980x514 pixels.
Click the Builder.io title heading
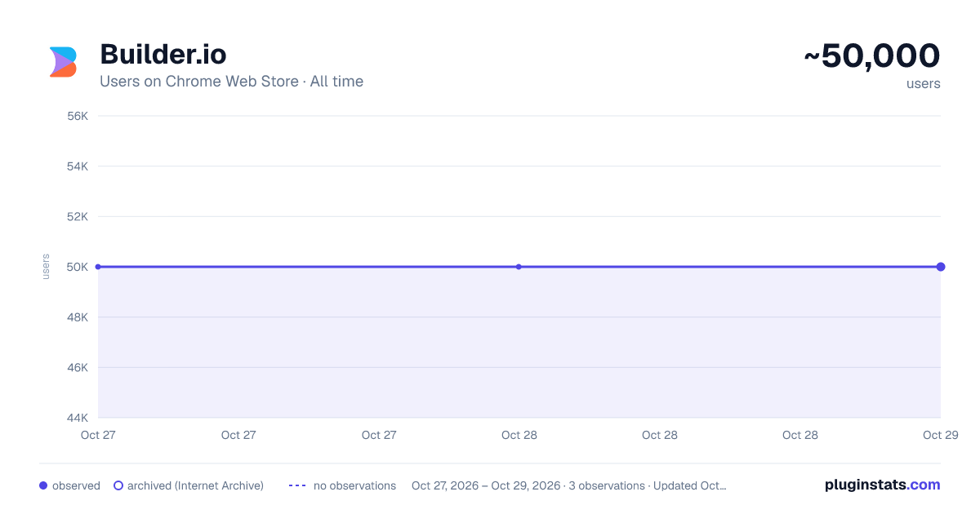point(163,54)
